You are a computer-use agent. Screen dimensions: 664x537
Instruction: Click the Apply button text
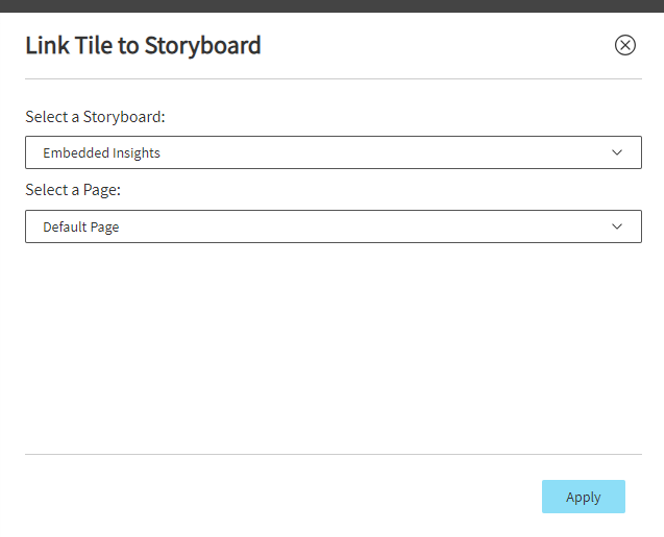pyautogui.click(x=584, y=497)
